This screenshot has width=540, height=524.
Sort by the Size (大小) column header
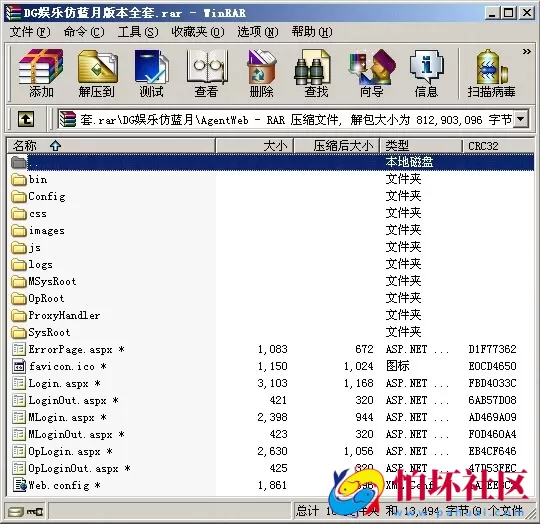255,146
